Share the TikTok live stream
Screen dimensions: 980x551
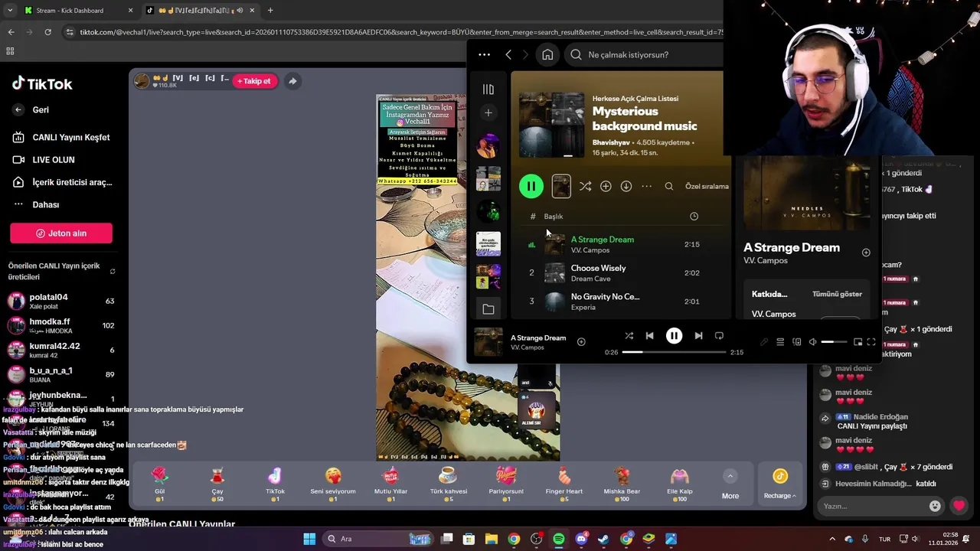click(292, 81)
